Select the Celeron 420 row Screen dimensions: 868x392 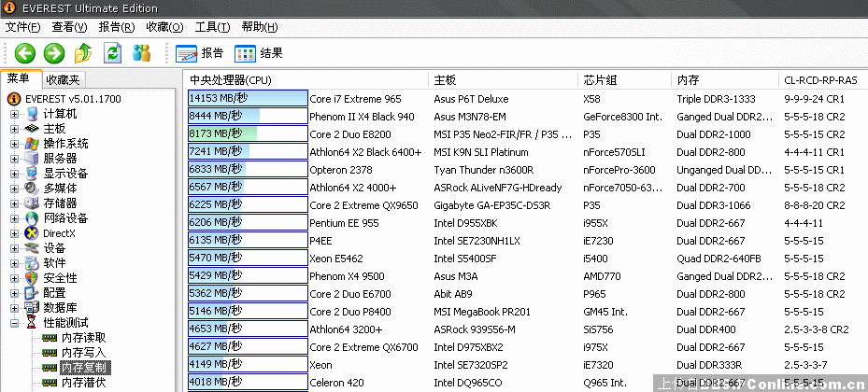point(526,383)
